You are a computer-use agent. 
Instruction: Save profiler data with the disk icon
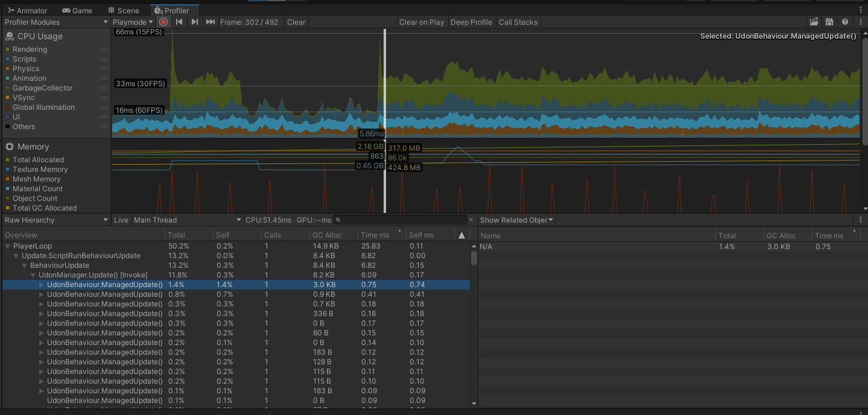click(x=829, y=22)
